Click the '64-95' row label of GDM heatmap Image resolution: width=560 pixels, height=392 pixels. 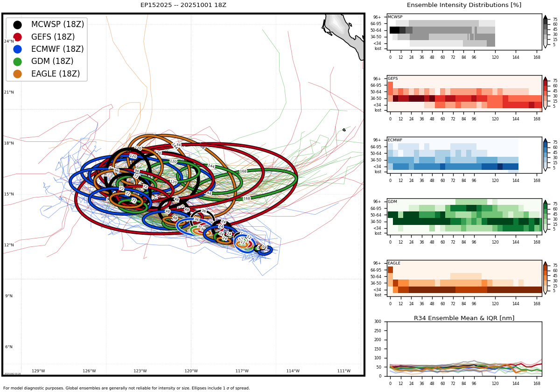(x=376, y=209)
